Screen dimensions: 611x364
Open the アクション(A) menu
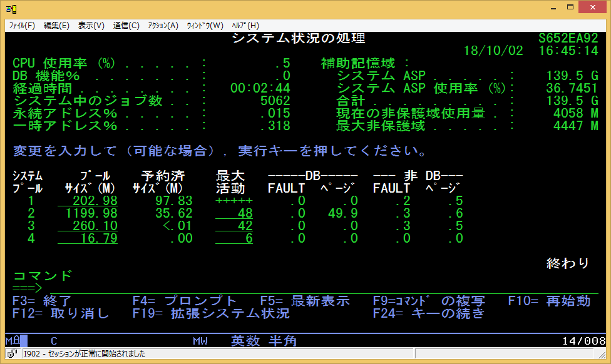[163, 26]
